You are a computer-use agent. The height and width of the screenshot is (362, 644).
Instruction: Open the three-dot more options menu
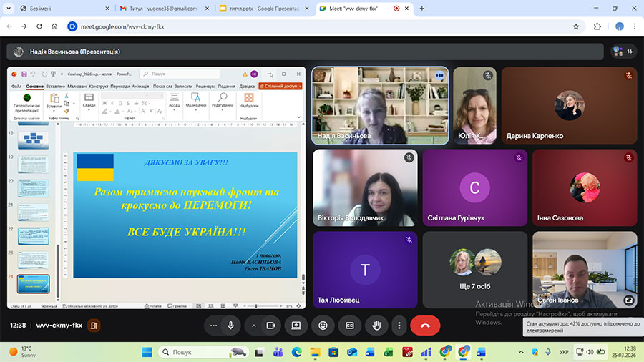(x=399, y=325)
